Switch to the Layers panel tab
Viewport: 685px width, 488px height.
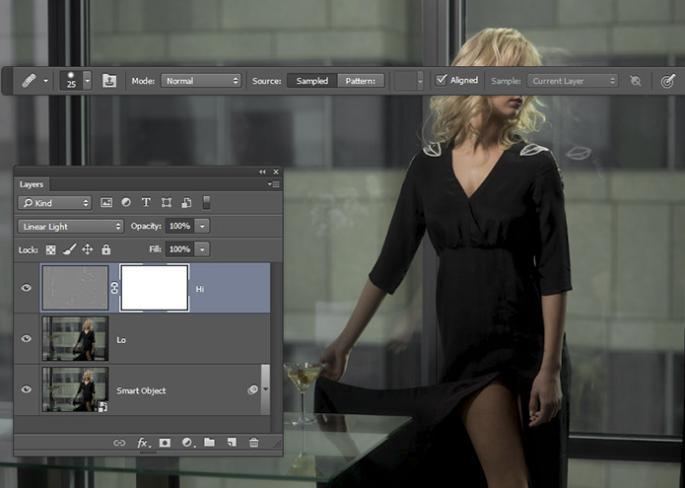(x=32, y=184)
